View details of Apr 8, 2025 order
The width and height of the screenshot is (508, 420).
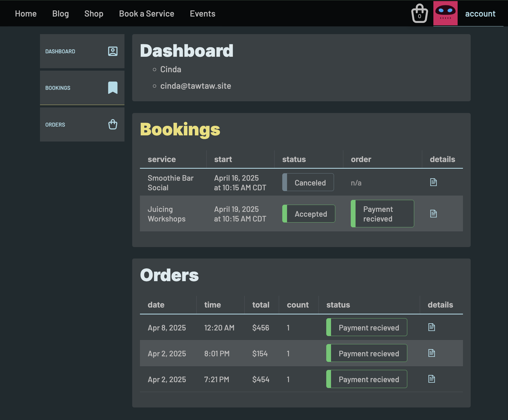coord(432,327)
